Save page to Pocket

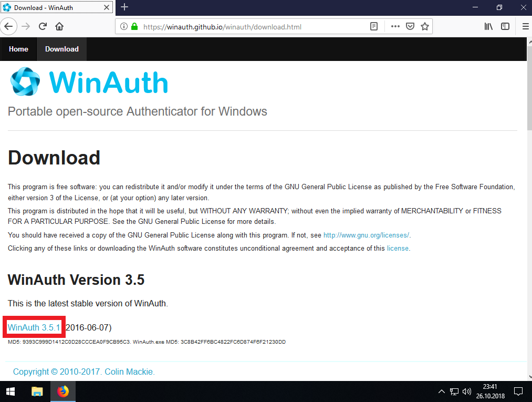pyautogui.click(x=410, y=26)
